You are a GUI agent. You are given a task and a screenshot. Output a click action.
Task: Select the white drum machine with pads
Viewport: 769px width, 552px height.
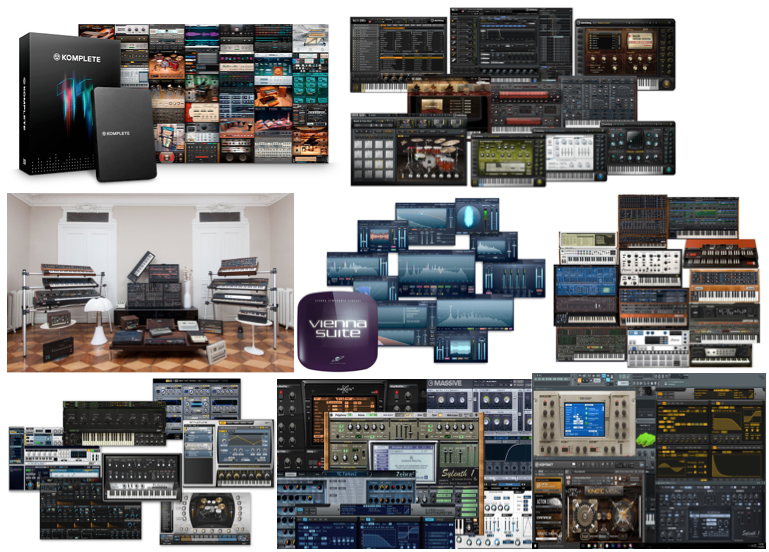[657, 348]
